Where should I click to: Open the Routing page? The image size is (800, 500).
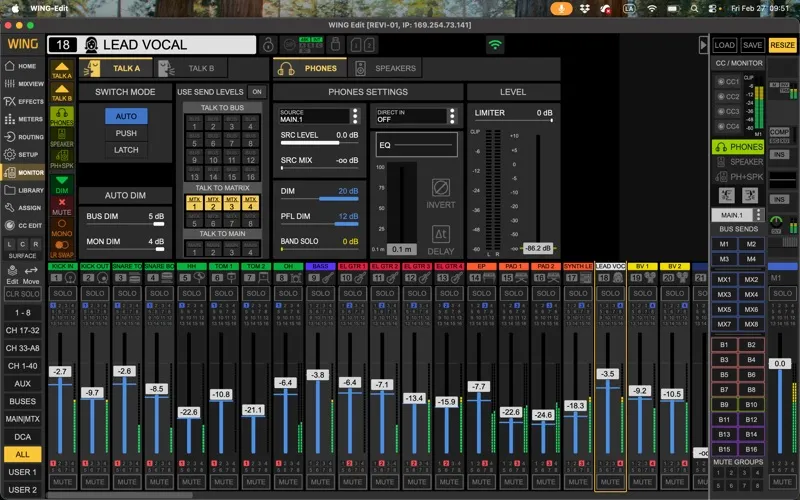[x=23, y=137]
